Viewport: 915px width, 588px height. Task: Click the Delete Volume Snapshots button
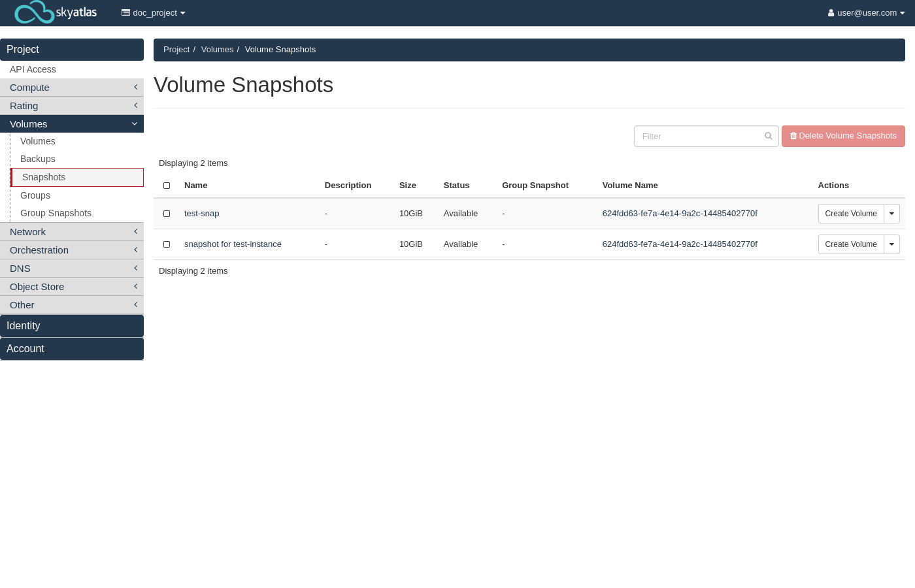[843, 136]
